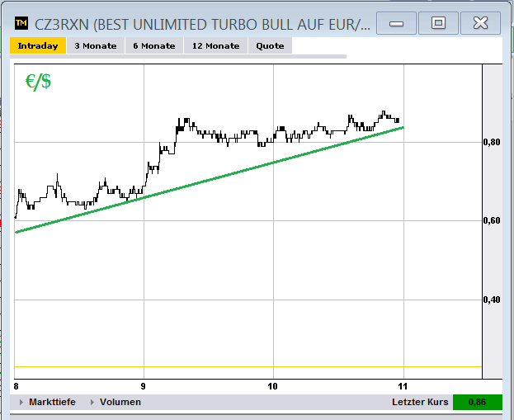Click the 0,40 price axis label
Viewport: 514px width, 420px height.
(x=491, y=300)
